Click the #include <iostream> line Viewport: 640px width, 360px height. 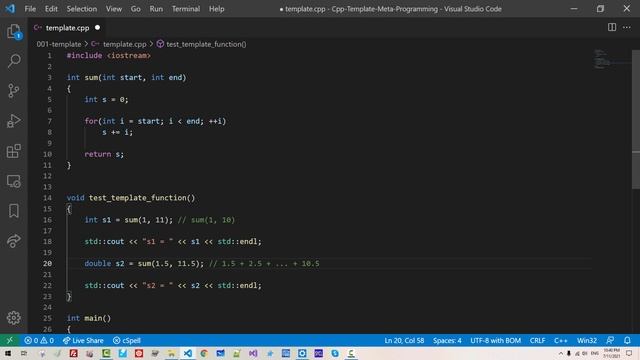tap(109, 56)
